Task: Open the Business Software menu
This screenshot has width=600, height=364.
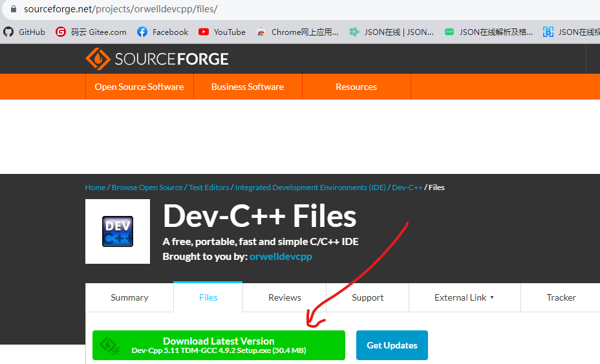Action: [248, 87]
